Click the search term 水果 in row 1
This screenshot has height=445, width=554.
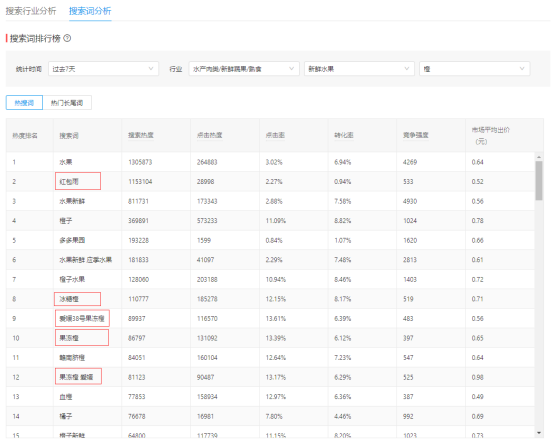[x=66, y=162]
